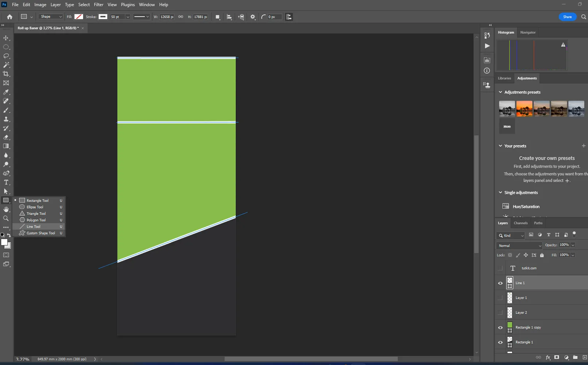Select the Elliptical Marquee tool
The width and height of the screenshot is (588, 365).
click(6, 47)
